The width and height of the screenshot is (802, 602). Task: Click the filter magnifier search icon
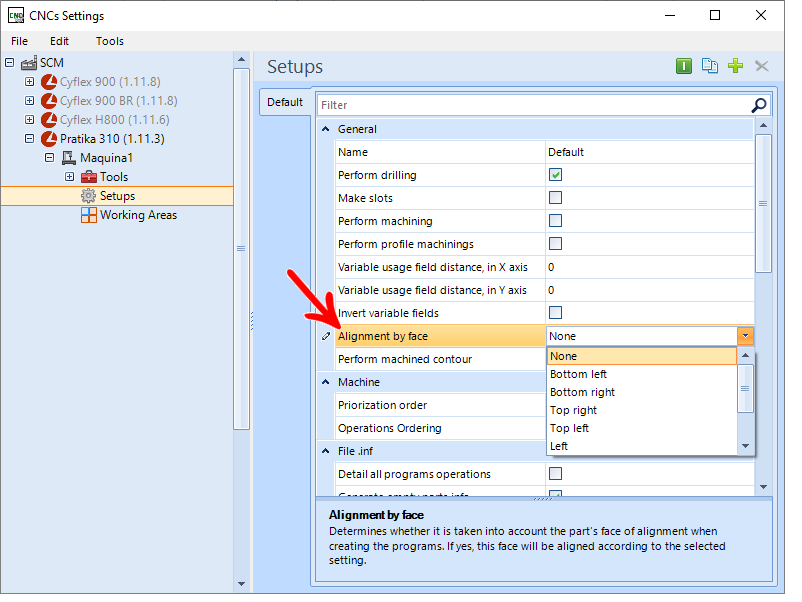(x=759, y=105)
